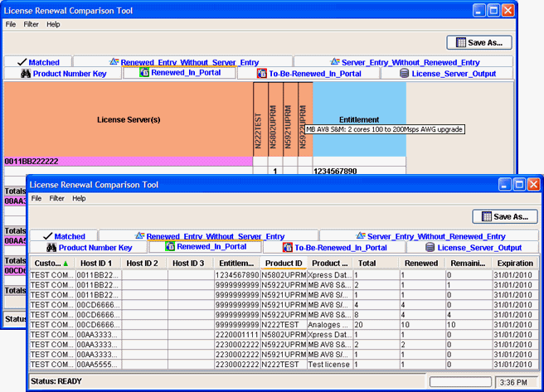
Task: Open the Filter menu in the front window
Action: tap(56, 199)
